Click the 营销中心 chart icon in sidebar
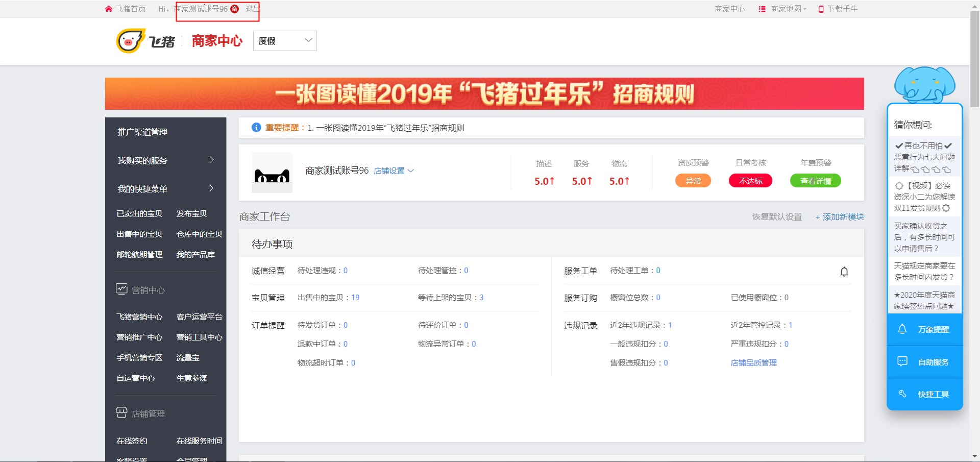 [x=121, y=289]
